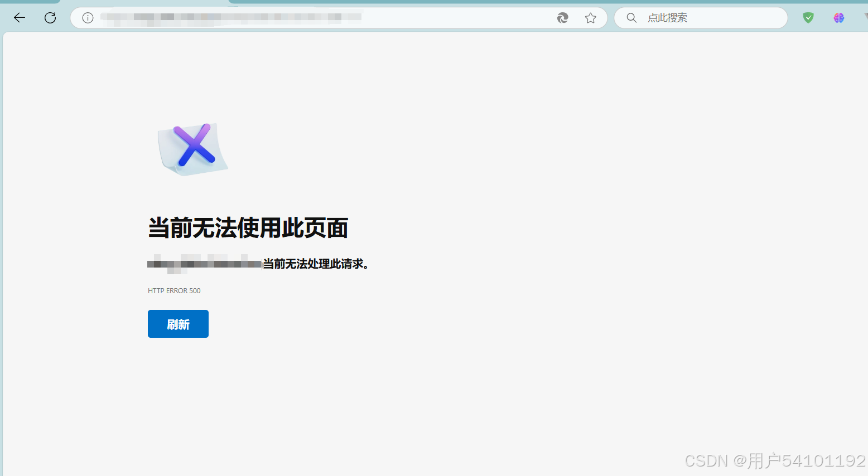Click the 当前无法使用此页面 heading
This screenshot has height=476, width=868.
(x=248, y=227)
